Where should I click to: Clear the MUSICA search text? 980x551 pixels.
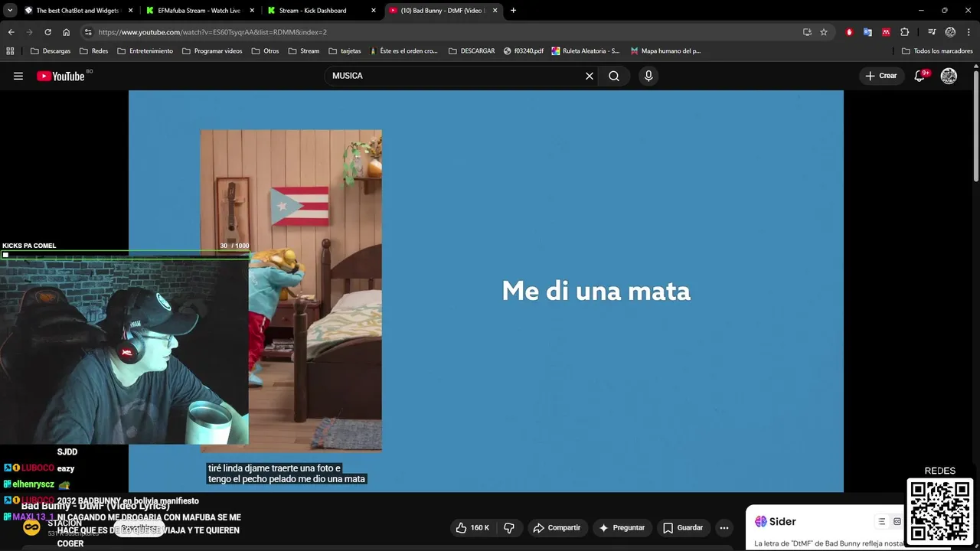pyautogui.click(x=590, y=76)
